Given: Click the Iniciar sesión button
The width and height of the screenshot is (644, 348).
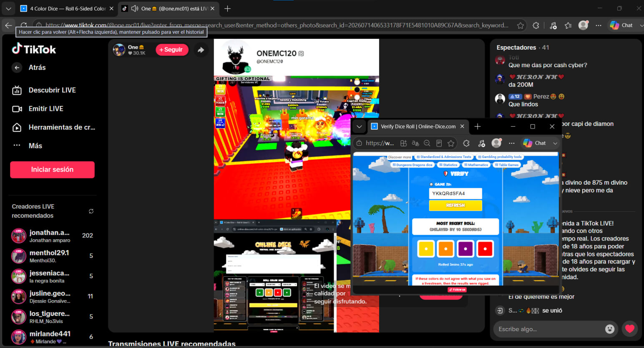Looking at the screenshot, I should (x=52, y=170).
